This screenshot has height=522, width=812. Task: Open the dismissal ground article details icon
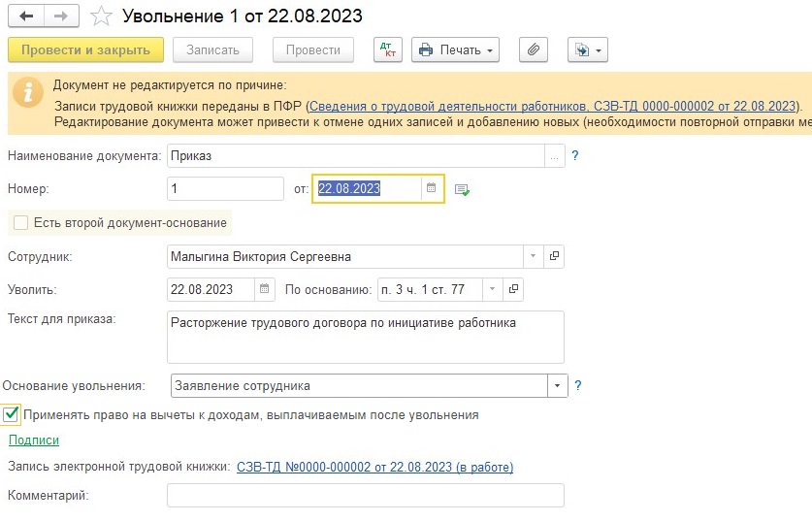(513, 289)
